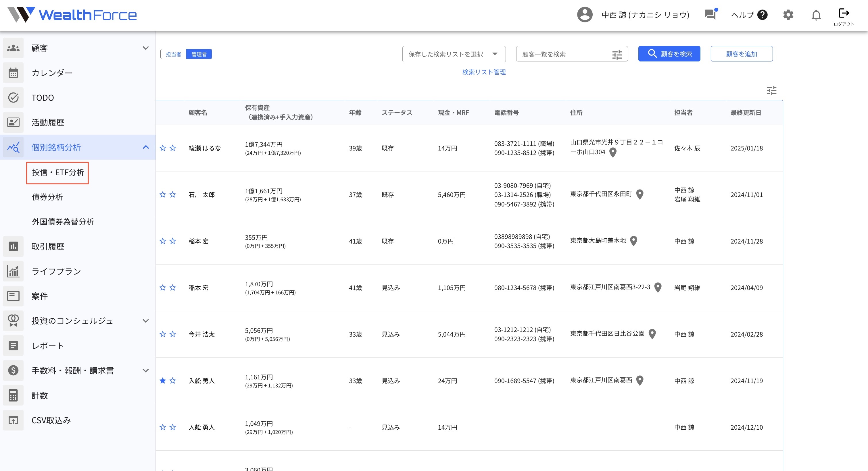Click the ヘルプ question mark icon
This screenshot has width=868, height=471.
pos(762,15)
